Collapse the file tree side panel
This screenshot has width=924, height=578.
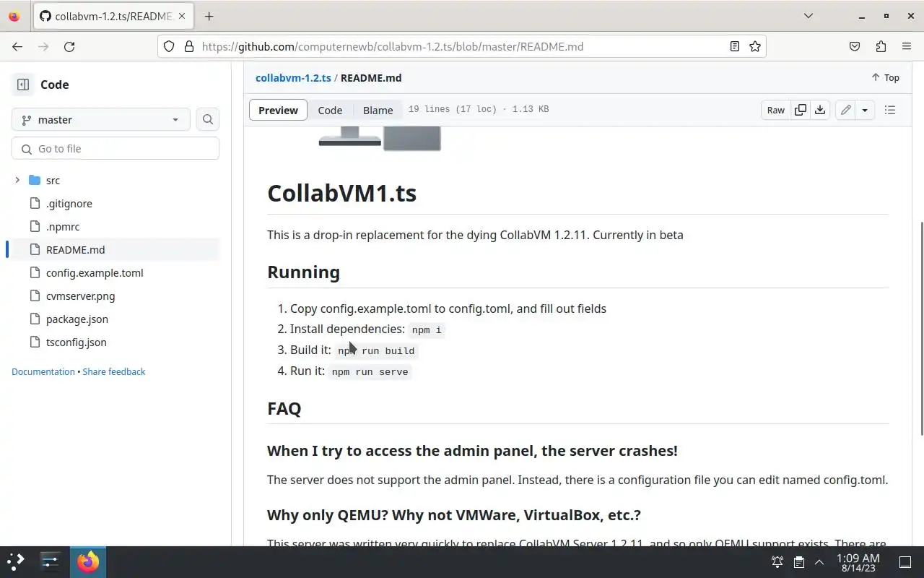pos(23,85)
